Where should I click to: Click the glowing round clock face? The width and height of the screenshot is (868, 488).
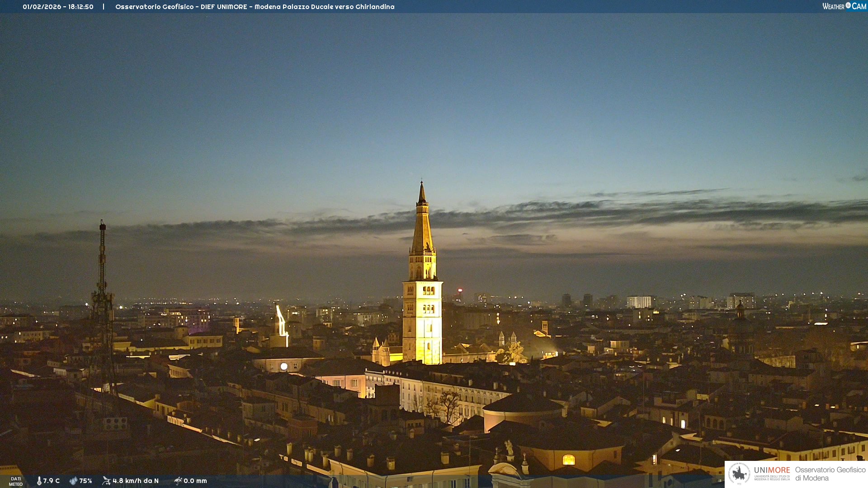(284, 366)
